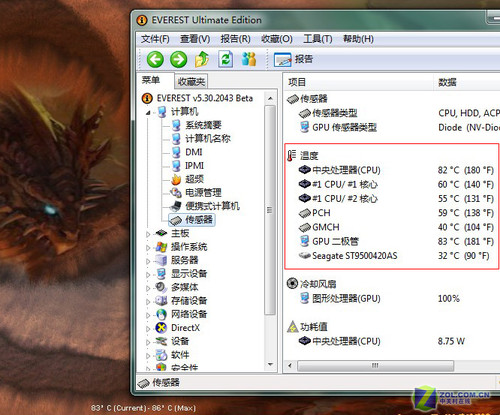Switch to the 收藏夹 tab

coord(191,81)
